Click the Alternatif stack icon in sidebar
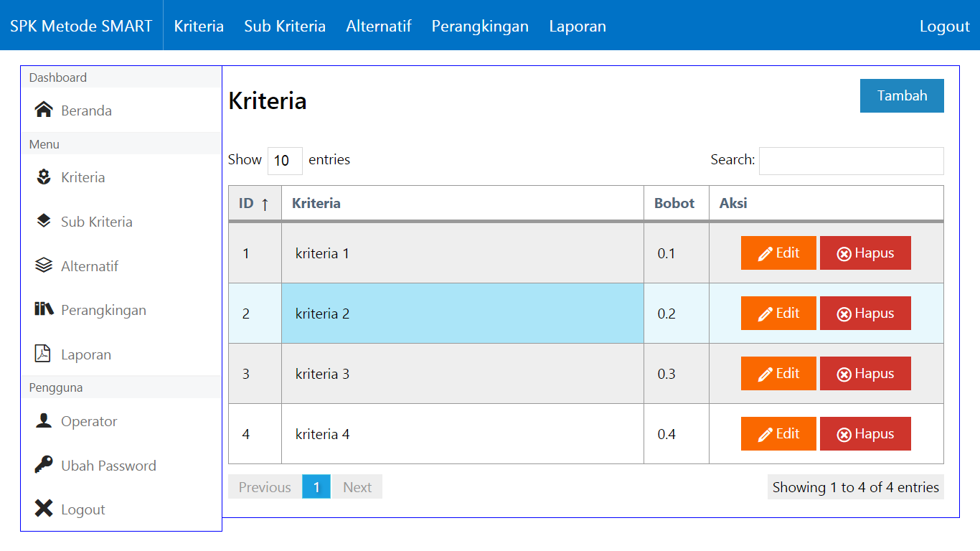The height and width of the screenshot is (551, 980). [44, 265]
